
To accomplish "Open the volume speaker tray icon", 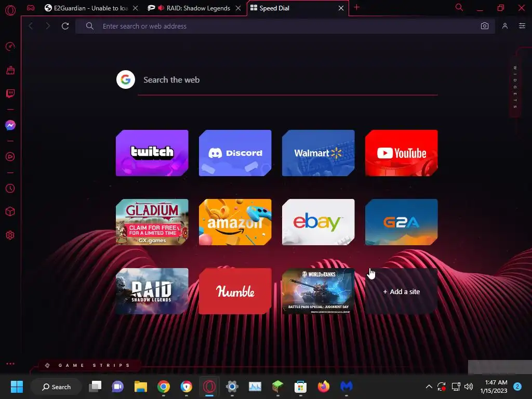I will [469, 387].
